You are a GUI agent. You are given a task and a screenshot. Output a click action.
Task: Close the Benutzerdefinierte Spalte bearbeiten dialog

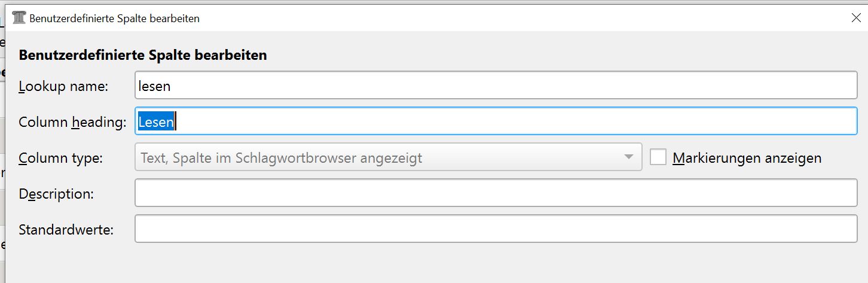pyautogui.click(x=855, y=18)
